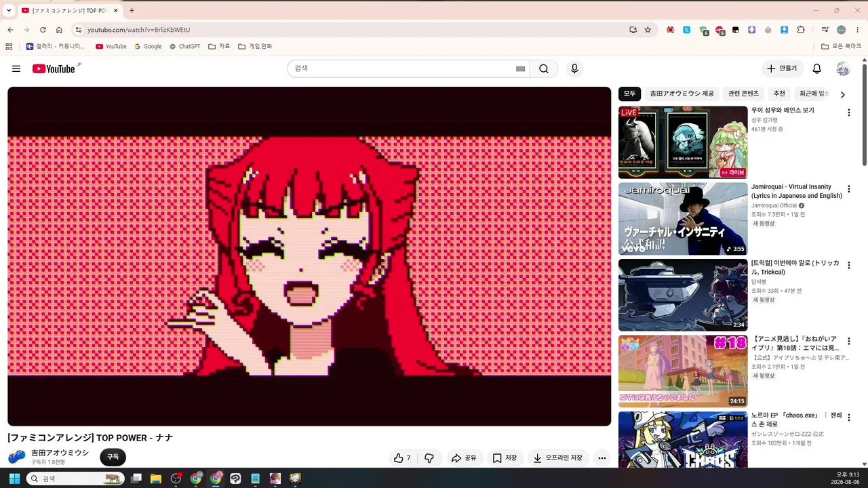Open options for Jamiroquai Virtual Insanity video
The width and height of the screenshot is (868, 488).
[848, 189]
